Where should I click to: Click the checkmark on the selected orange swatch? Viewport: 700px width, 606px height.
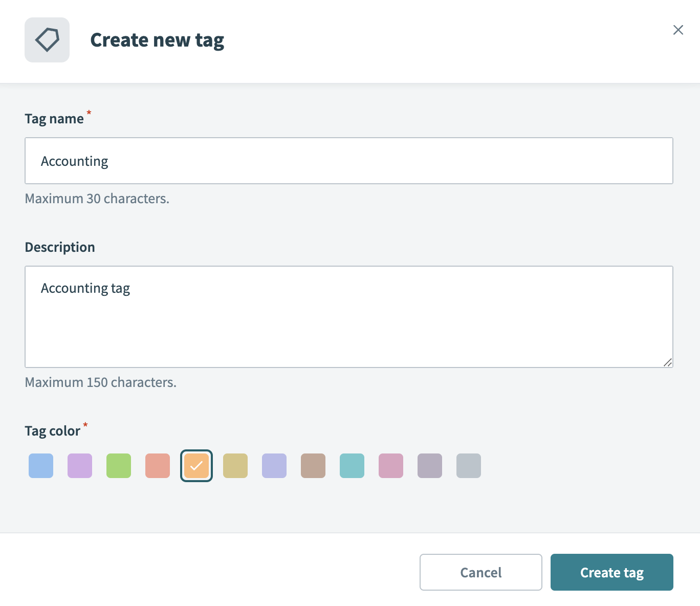pyautogui.click(x=196, y=465)
